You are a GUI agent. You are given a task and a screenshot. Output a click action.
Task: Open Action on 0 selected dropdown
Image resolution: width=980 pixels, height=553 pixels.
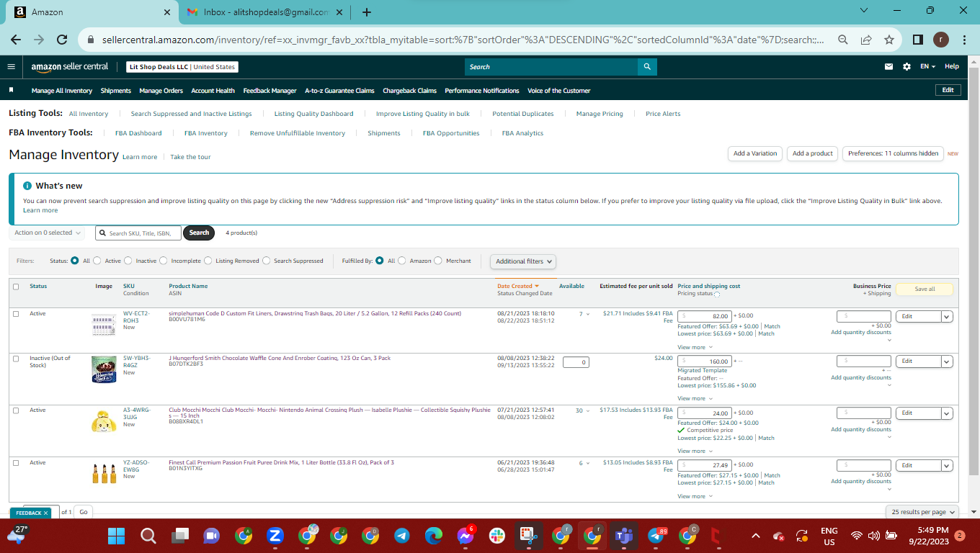(47, 233)
